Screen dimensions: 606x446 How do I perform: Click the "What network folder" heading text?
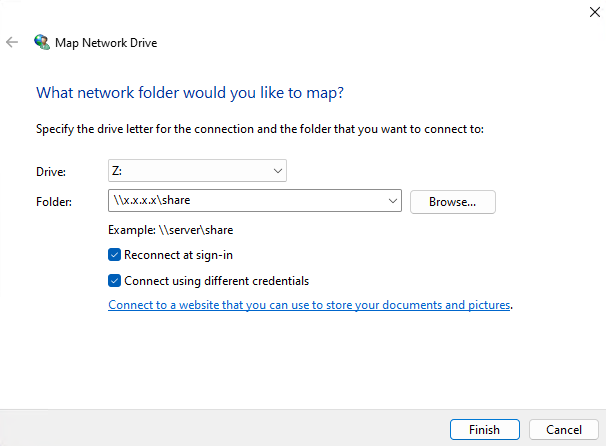point(188,92)
